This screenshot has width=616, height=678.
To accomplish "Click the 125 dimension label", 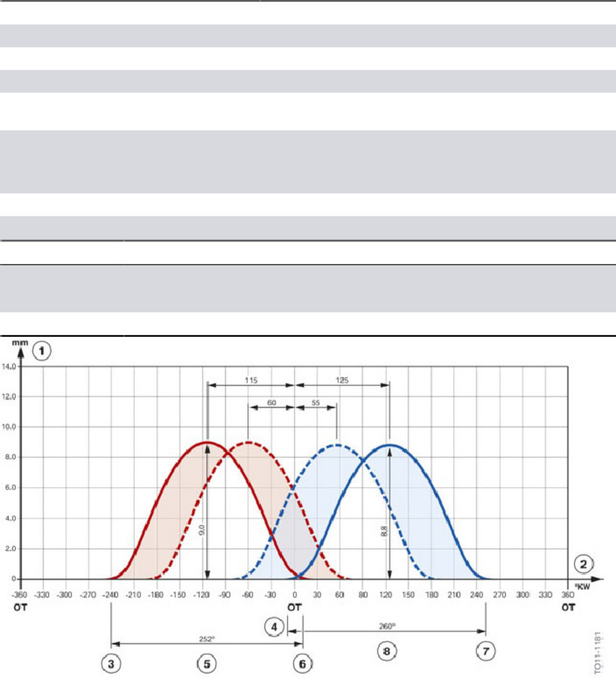I will point(342,380).
